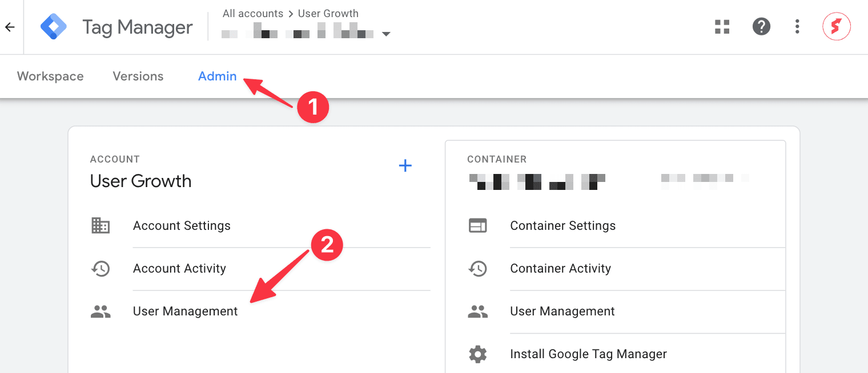The height and width of the screenshot is (373, 868).
Task: Click the red profile avatar icon
Action: [836, 26]
